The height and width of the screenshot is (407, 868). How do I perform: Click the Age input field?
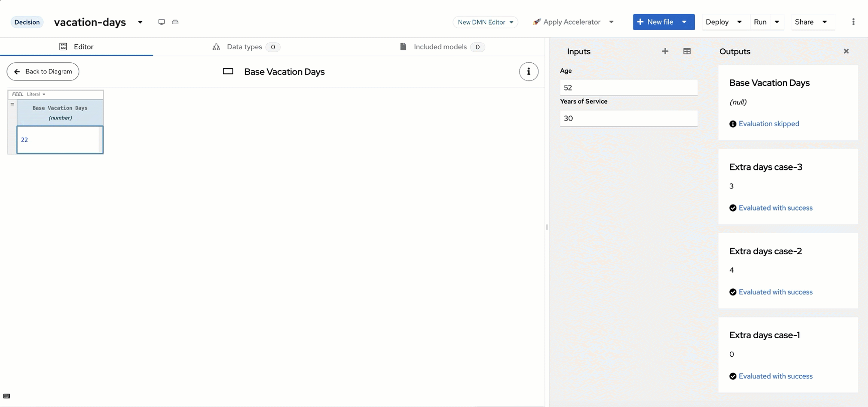(x=628, y=87)
